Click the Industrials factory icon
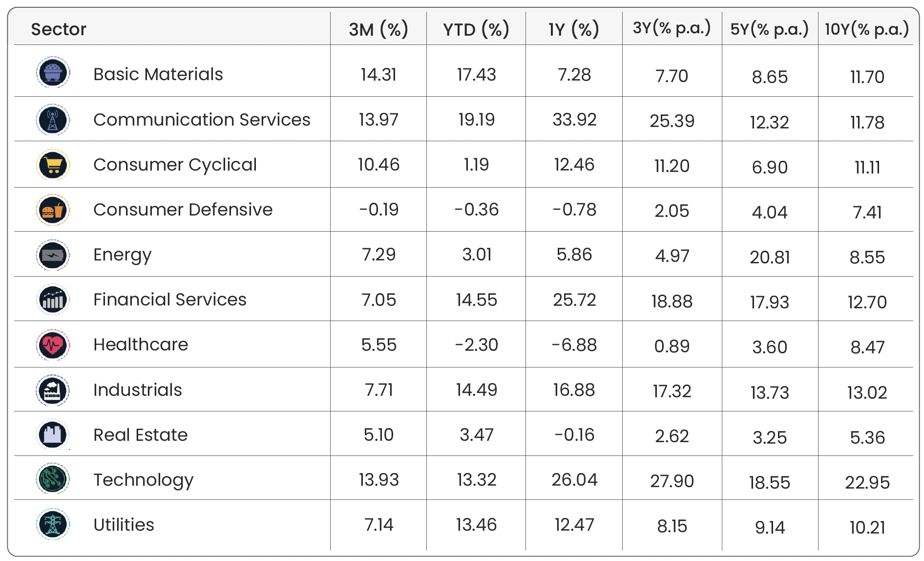 click(x=53, y=390)
